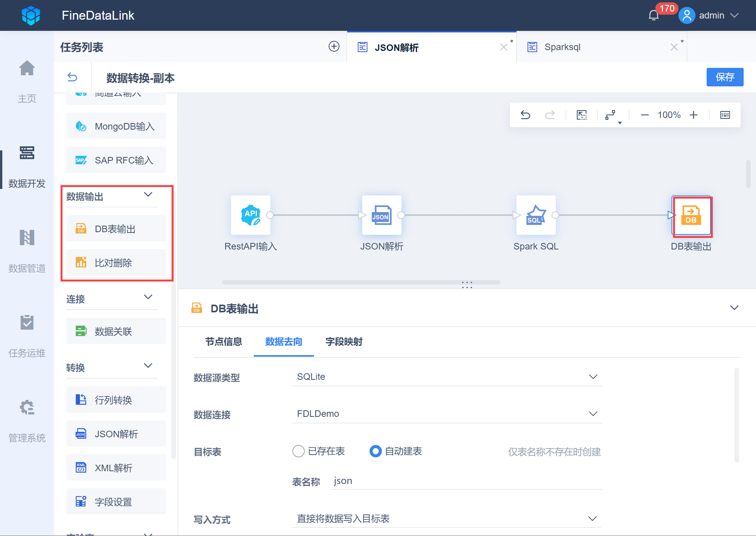Click the add task plus icon
This screenshot has width=756, height=536.
click(x=334, y=47)
